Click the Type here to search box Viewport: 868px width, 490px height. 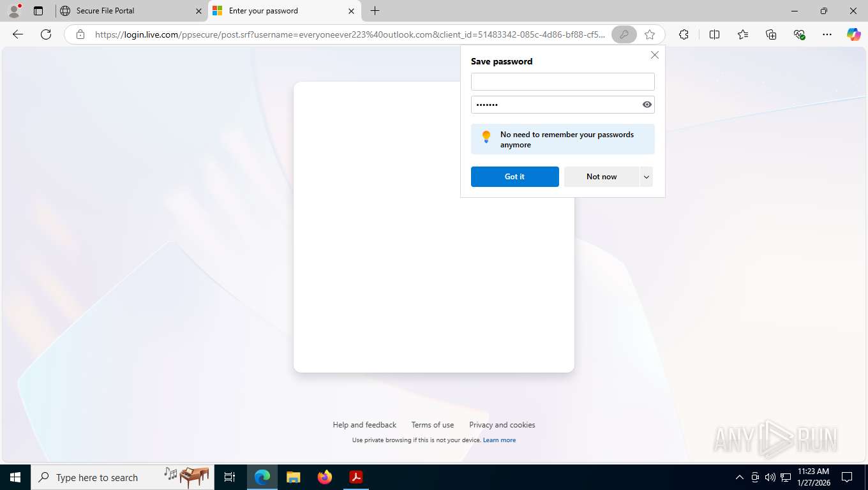pyautogui.click(x=123, y=477)
